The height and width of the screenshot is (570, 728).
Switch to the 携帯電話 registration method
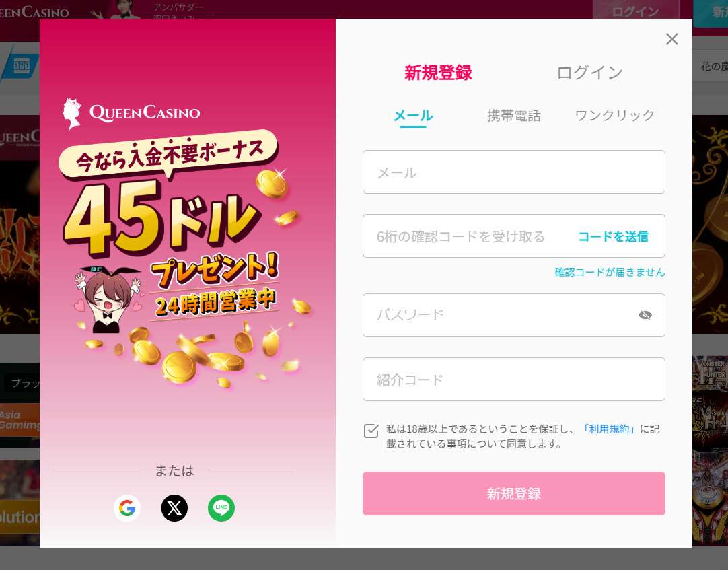click(x=513, y=115)
